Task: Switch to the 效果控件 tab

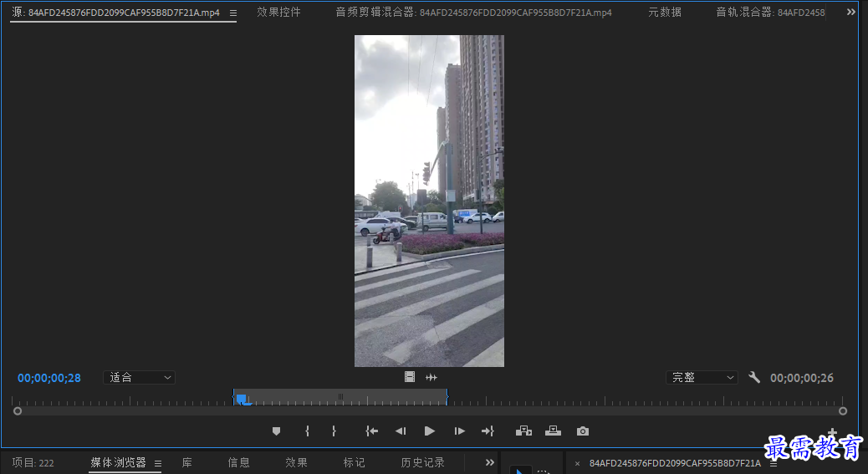Action: [278, 13]
